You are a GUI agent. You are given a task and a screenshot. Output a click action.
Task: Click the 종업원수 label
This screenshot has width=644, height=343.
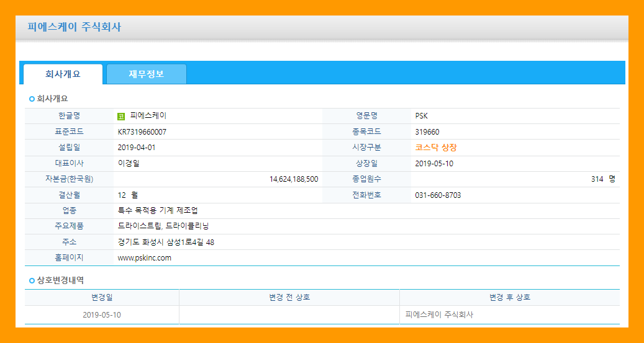pos(367,179)
